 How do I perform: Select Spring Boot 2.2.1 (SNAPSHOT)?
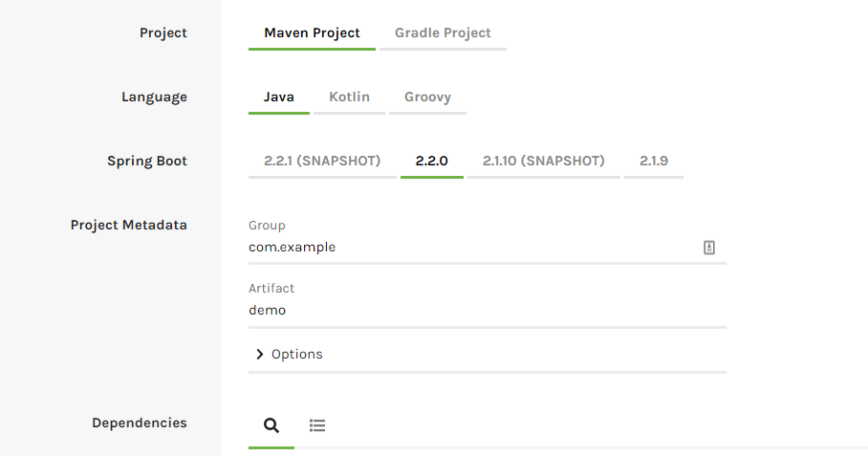[x=322, y=162]
